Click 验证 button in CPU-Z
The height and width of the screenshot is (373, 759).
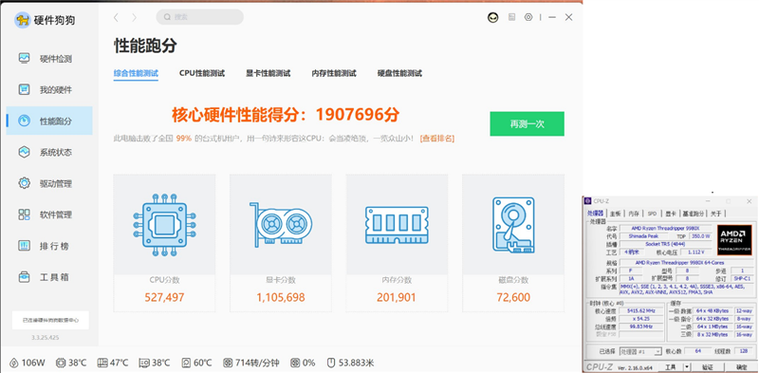707,367
